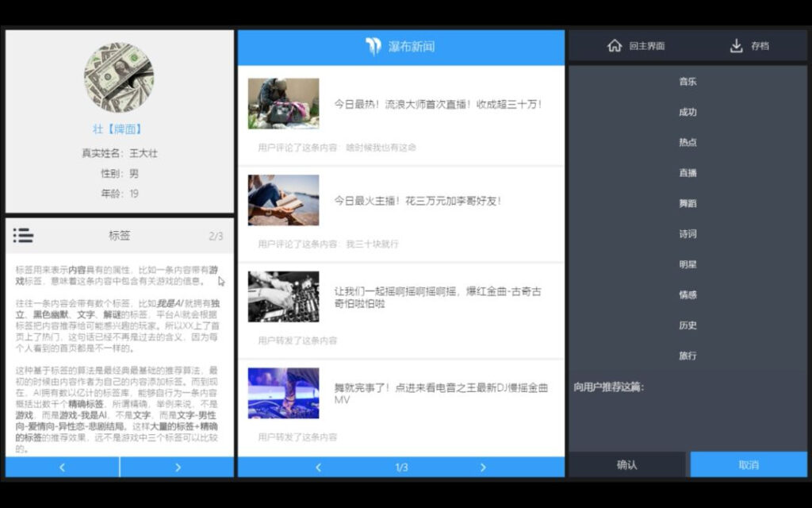
Task: Go to next page in 标签 panel
Action: [x=177, y=467]
